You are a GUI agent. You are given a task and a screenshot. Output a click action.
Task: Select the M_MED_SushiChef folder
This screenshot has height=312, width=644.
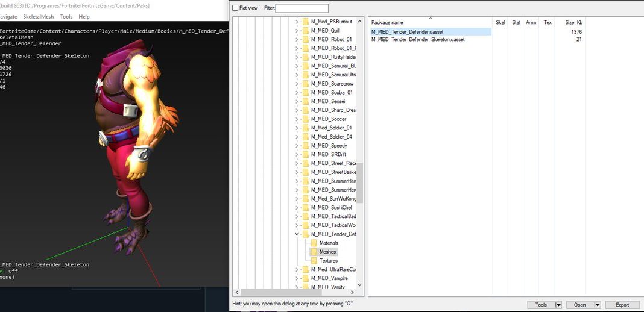tap(332, 207)
